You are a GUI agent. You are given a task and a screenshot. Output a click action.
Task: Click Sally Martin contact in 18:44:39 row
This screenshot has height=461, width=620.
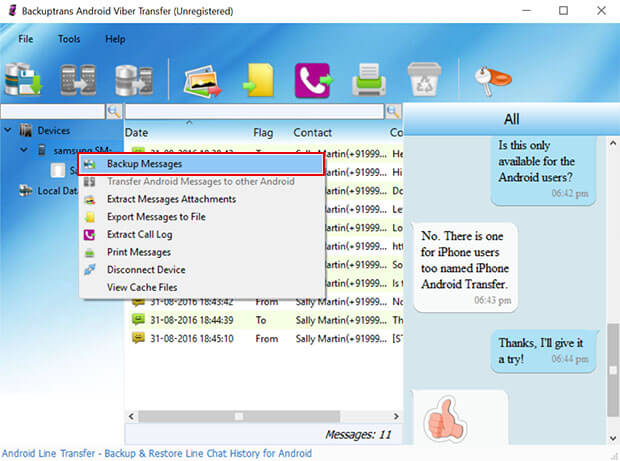[341, 320]
